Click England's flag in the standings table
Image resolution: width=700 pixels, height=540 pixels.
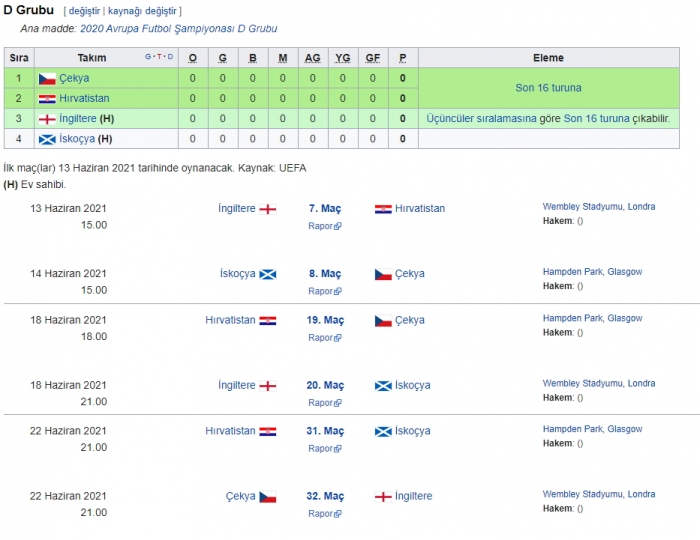pyautogui.click(x=47, y=118)
